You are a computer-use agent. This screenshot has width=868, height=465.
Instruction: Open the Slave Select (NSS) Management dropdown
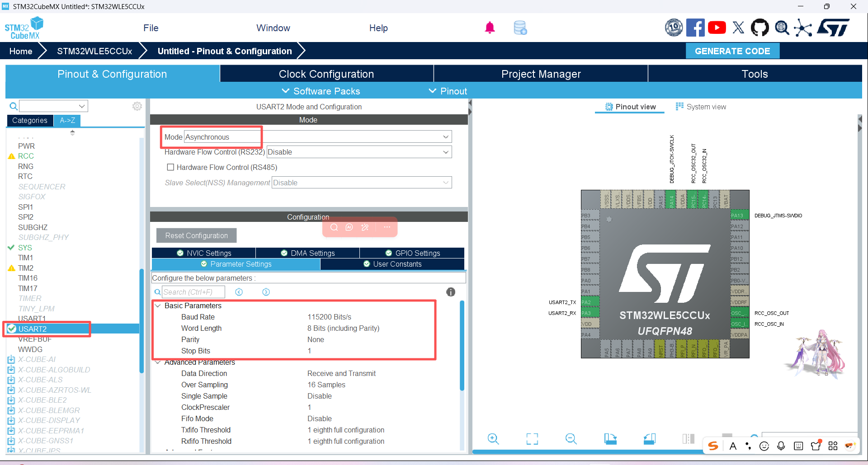point(361,183)
